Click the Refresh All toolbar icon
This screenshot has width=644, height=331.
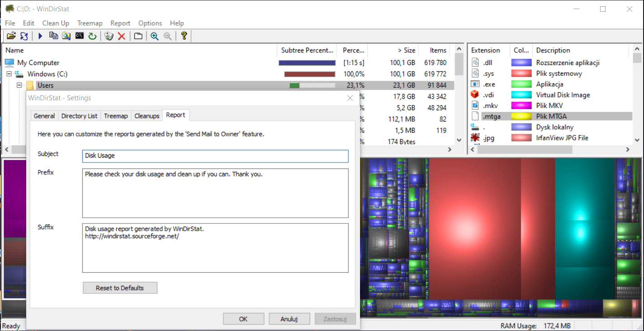[24, 36]
